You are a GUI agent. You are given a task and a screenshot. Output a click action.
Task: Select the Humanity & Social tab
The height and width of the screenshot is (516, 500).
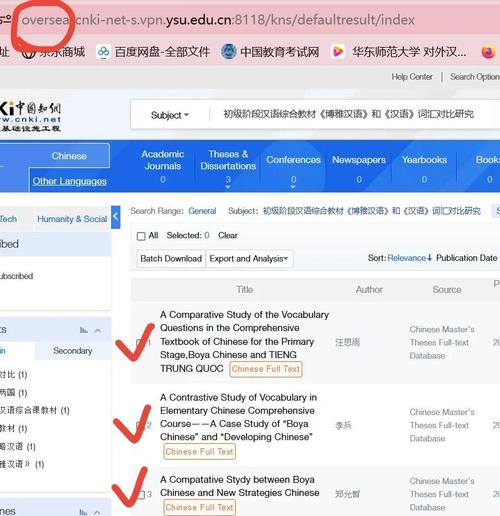click(72, 219)
